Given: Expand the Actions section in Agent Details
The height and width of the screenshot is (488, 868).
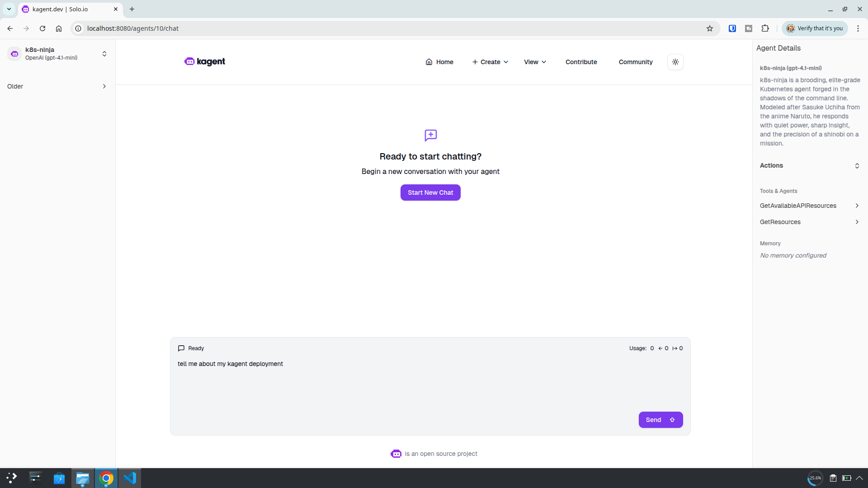Looking at the screenshot, I should point(810,165).
